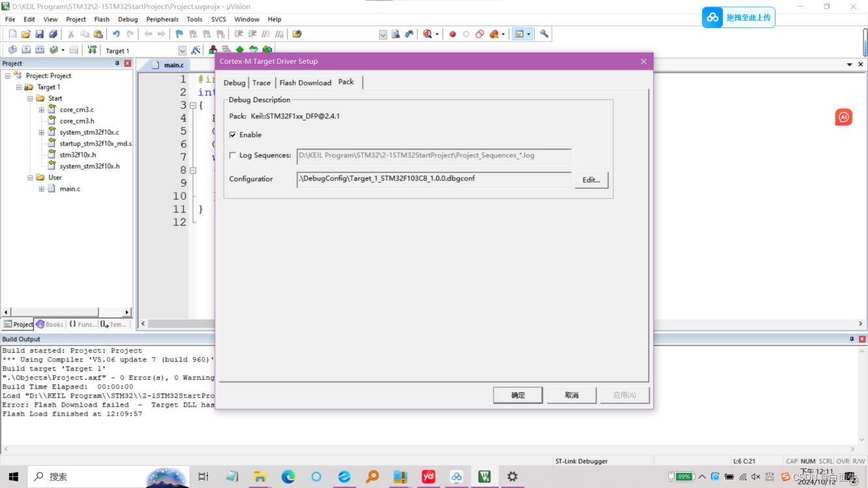Open the Settings gear in taskbar
This screenshot has width=868, height=488.
click(x=512, y=477)
